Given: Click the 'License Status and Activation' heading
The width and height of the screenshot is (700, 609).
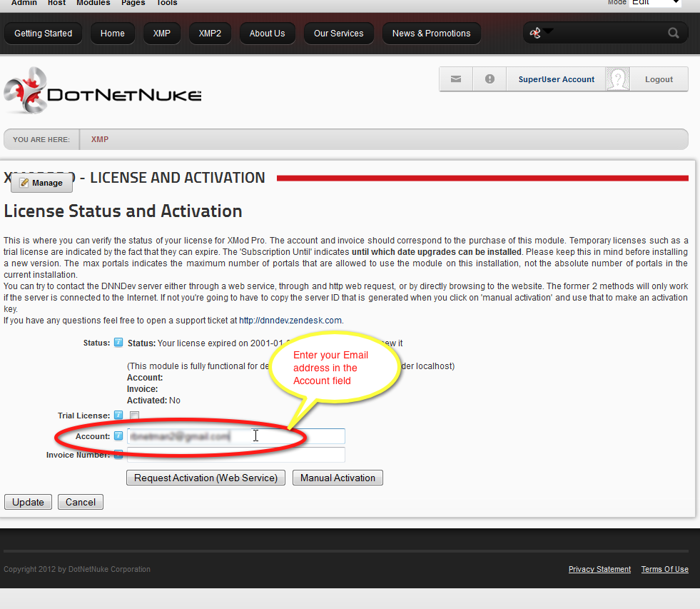Looking at the screenshot, I should (x=123, y=211).
